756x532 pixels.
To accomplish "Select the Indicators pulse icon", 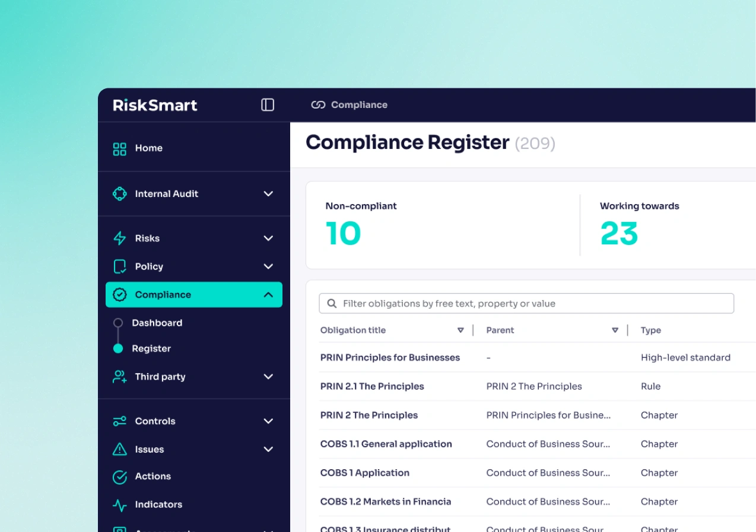I will (119, 504).
